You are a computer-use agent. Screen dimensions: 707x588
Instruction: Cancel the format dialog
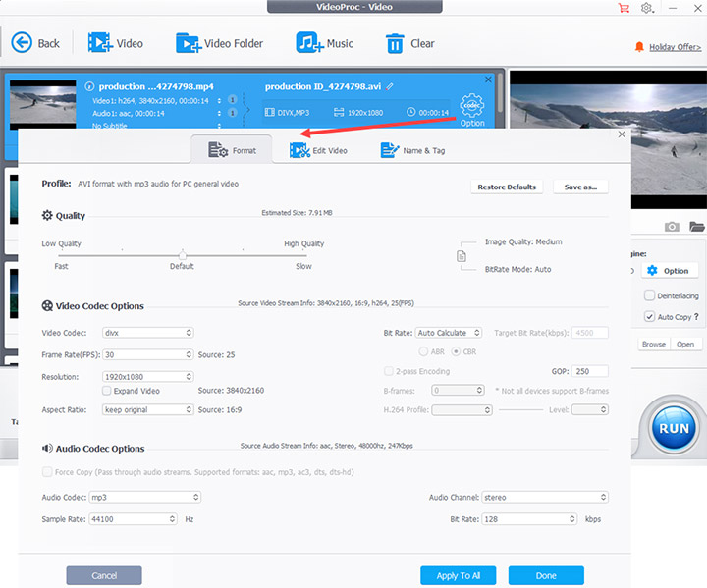[104, 575]
